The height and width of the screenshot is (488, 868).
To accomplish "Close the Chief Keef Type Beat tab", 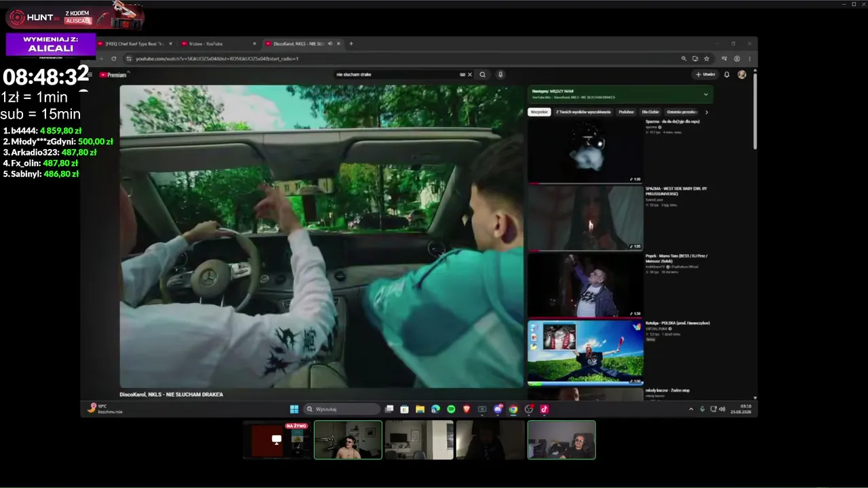I will 170,43.
